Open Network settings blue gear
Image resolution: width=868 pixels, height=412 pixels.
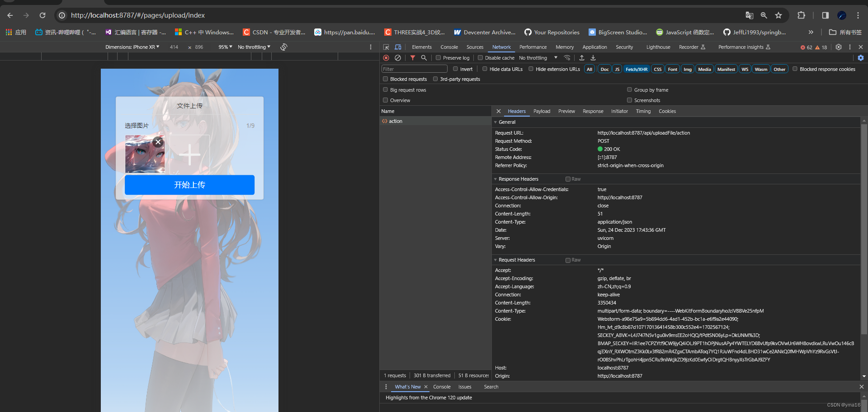[x=861, y=58]
